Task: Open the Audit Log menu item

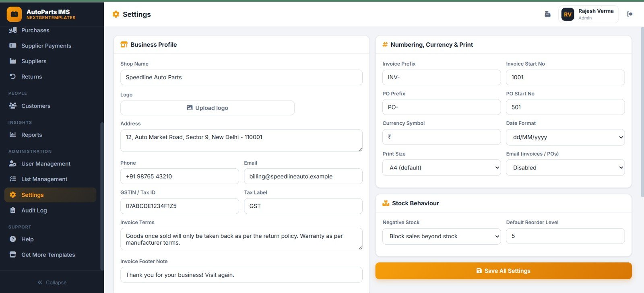Action: (50, 210)
